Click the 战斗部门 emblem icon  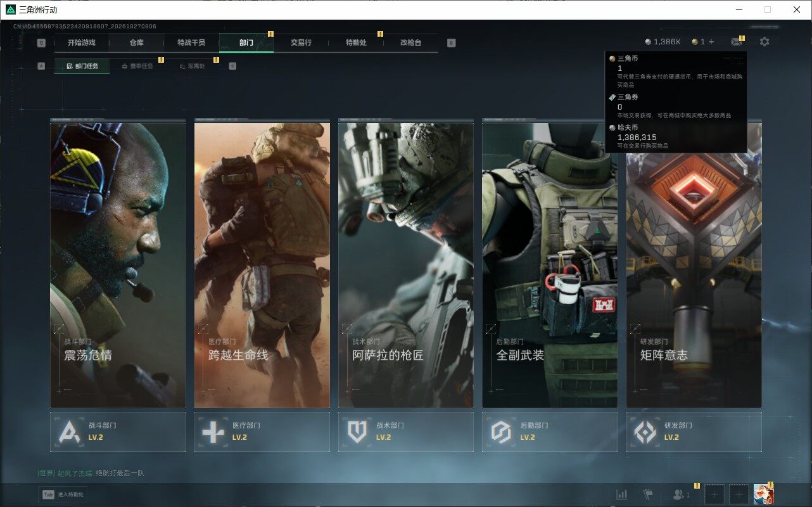tap(69, 432)
